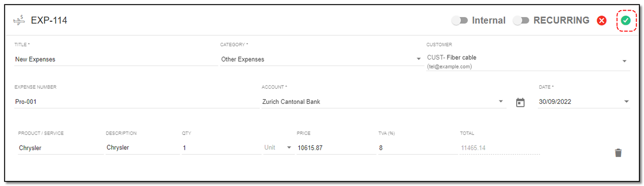The image size is (644, 186).
Task: Click the Expense Number field Pro-001
Action: coord(137,101)
